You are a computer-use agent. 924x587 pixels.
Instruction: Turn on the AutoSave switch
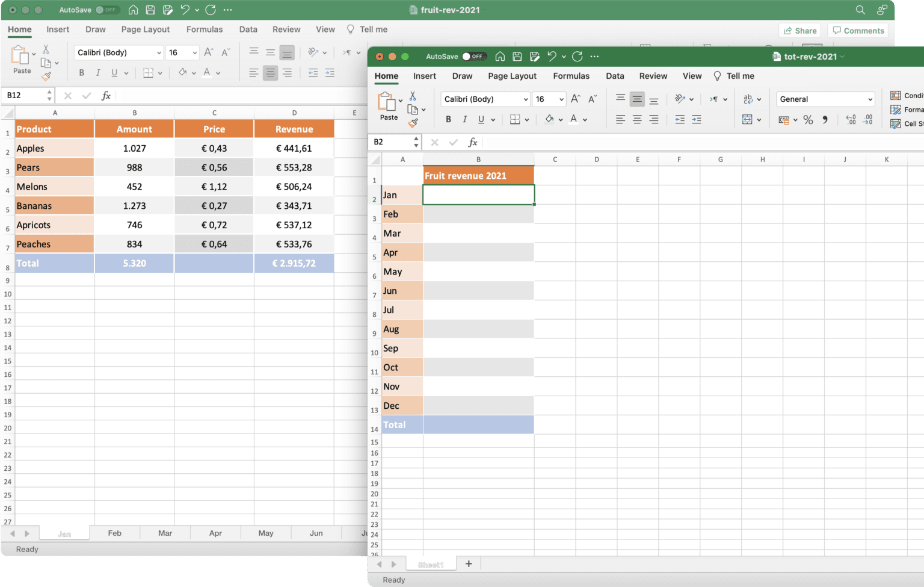click(x=475, y=56)
